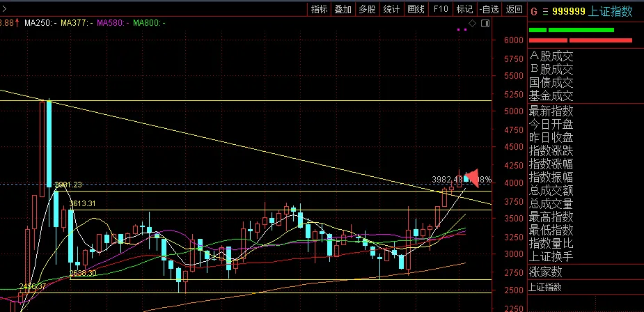Click the MA250 indicator label
The image size is (644, 312).
point(40,23)
